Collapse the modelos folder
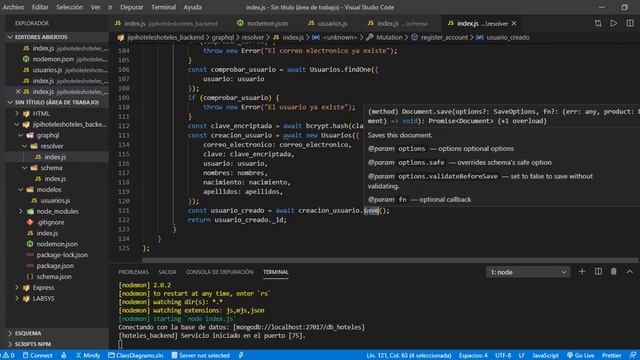This screenshot has width=640, height=360. 21,189
